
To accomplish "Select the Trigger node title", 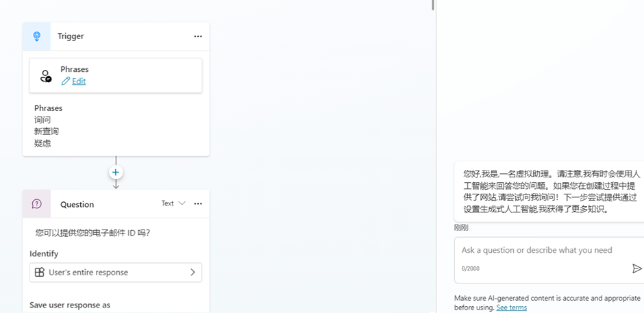I will click(x=71, y=36).
